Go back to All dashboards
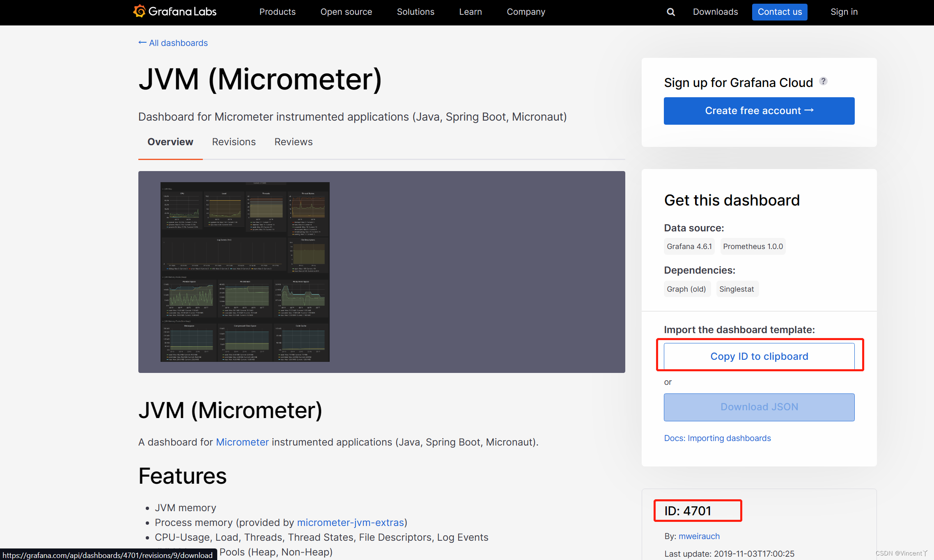 tap(173, 43)
